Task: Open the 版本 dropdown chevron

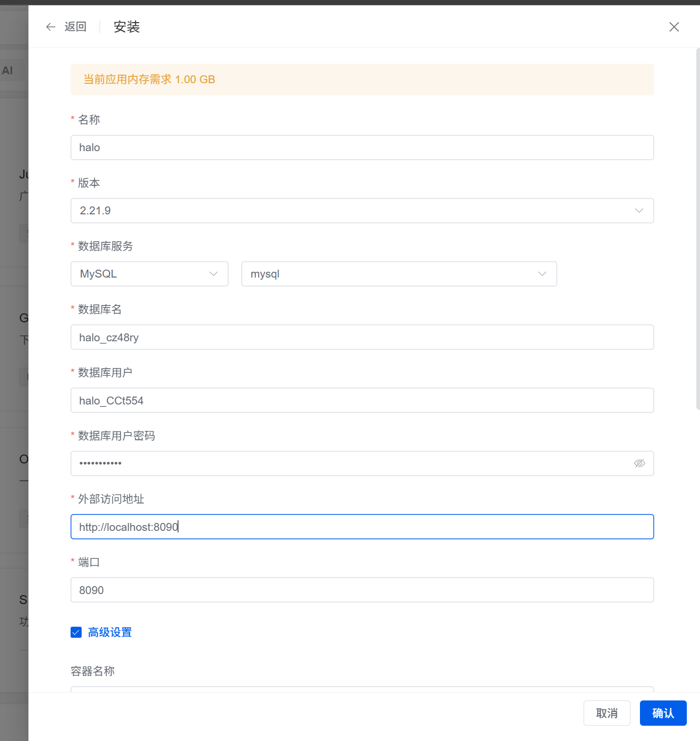Action: point(639,211)
